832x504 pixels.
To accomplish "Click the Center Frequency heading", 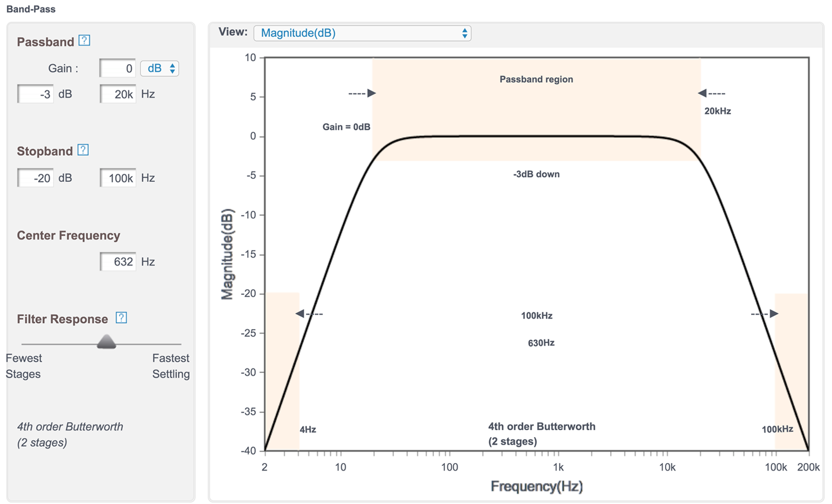I will pyautogui.click(x=69, y=236).
